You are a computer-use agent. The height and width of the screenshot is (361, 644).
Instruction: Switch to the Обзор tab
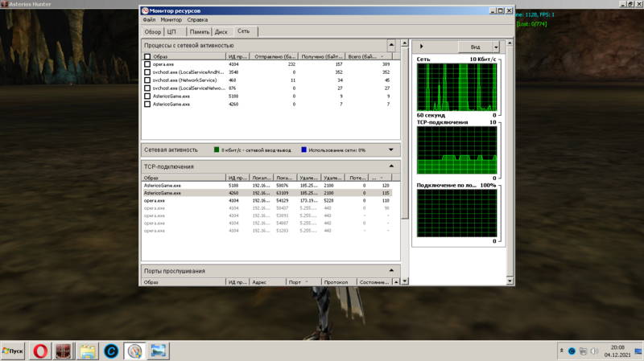tap(153, 31)
